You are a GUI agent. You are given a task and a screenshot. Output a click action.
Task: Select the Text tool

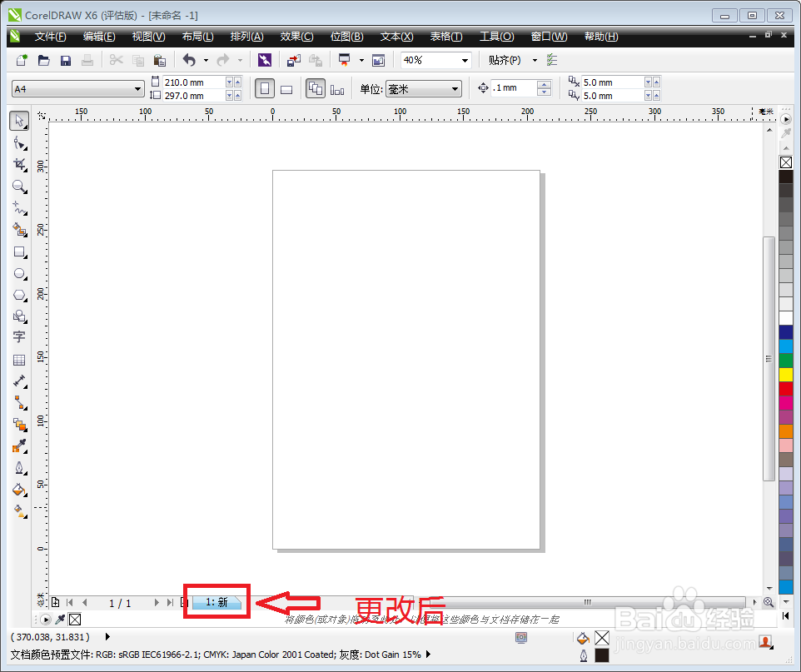19,337
